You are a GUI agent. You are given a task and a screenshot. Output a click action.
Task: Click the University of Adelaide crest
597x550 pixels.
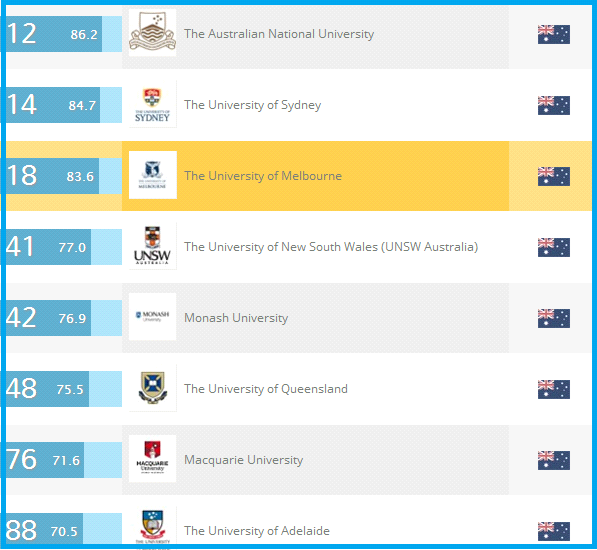152,527
